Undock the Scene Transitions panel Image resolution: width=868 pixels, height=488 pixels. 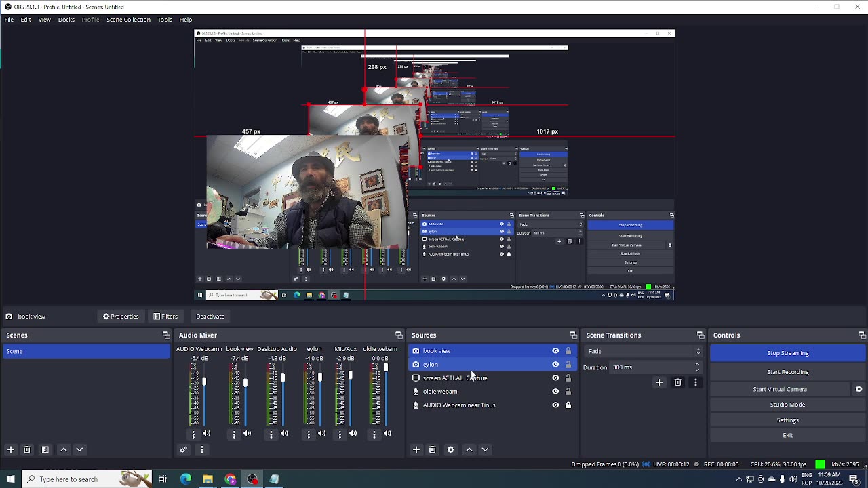pos(701,335)
